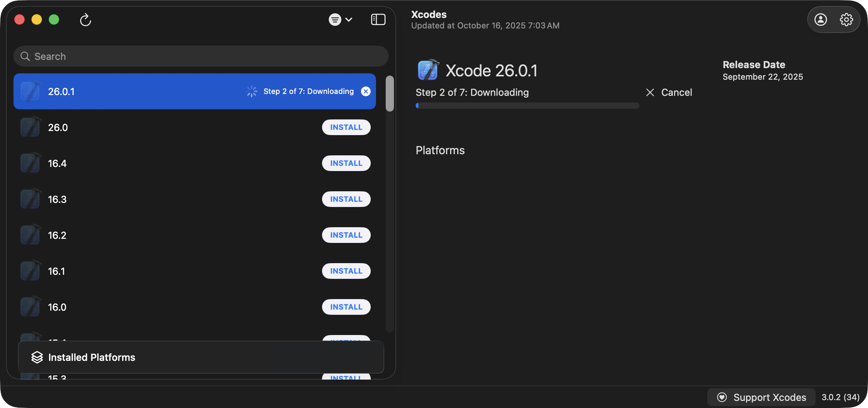Image resolution: width=868 pixels, height=408 pixels.
Task: Open the settings gear icon
Action: (846, 19)
